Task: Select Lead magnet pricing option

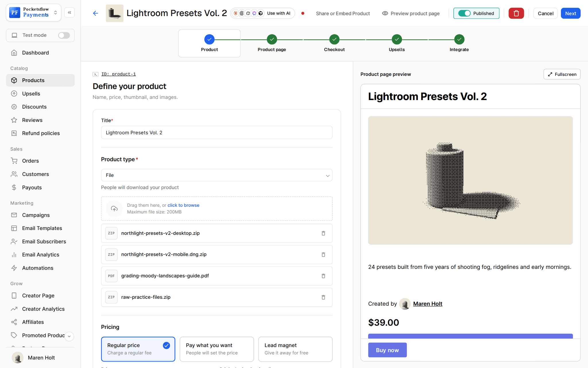Action: (x=295, y=349)
